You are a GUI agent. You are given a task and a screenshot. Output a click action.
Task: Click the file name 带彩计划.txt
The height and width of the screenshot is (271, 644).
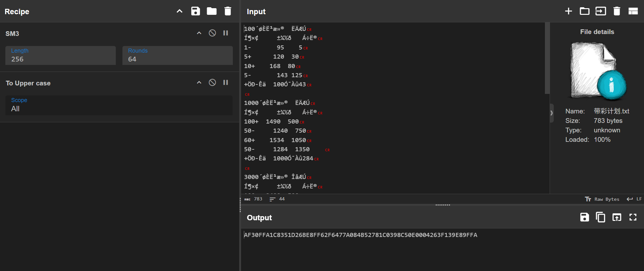pos(612,111)
